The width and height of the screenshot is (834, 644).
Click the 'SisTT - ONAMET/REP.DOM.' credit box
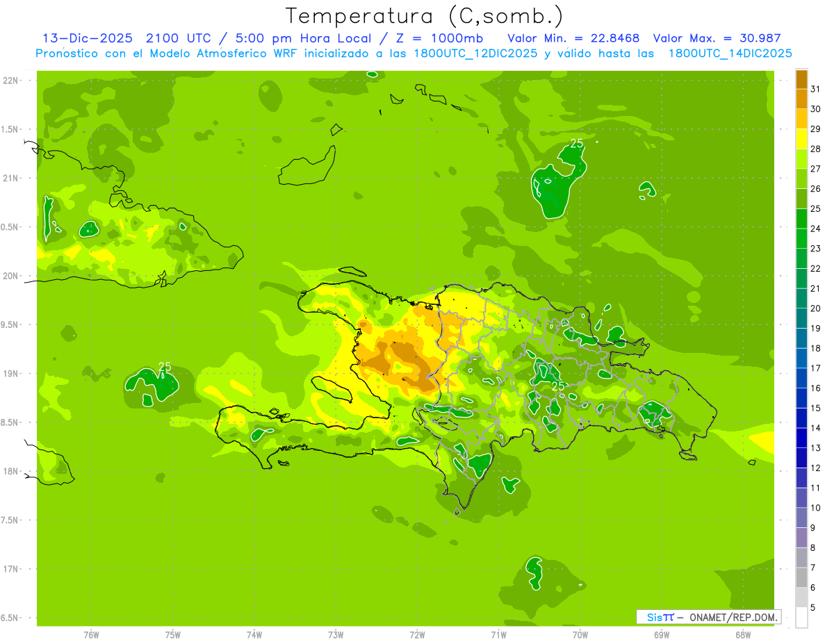(x=708, y=617)
